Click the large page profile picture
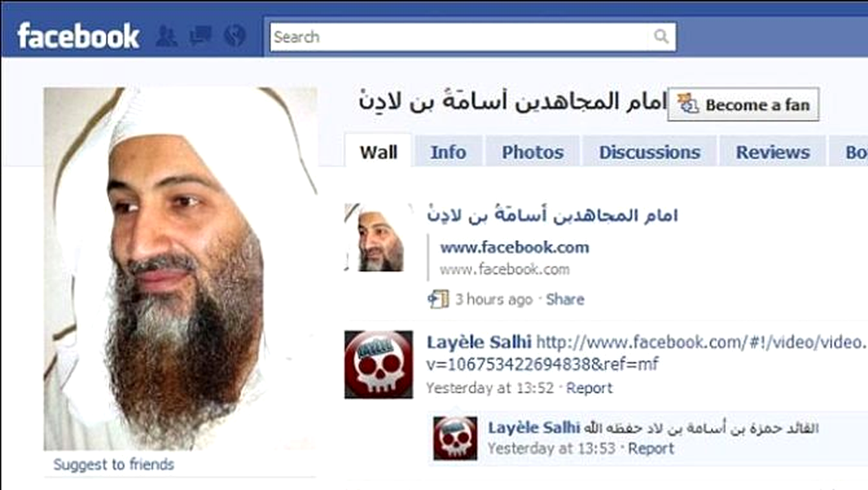868x490 pixels. (x=180, y=268)
